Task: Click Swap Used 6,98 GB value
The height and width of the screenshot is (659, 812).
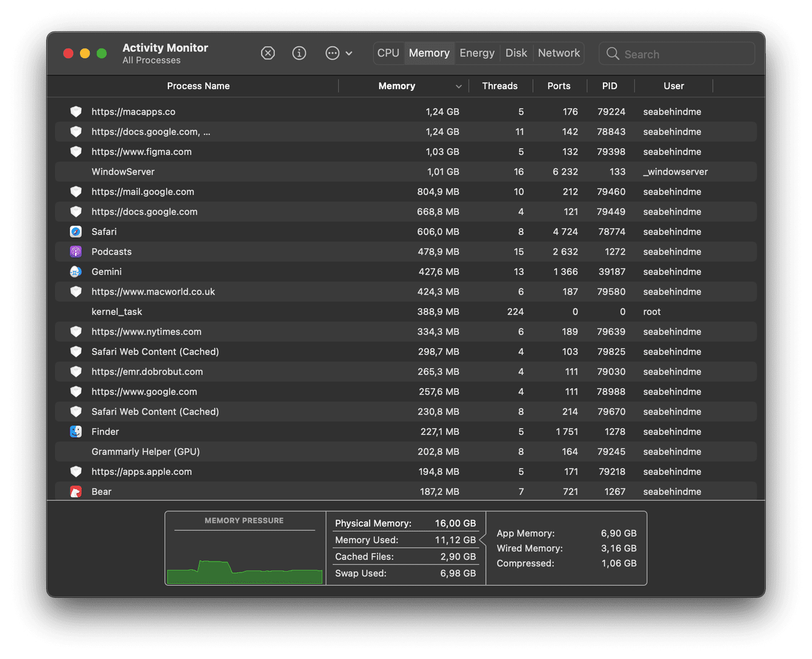Action: point(458,573)
